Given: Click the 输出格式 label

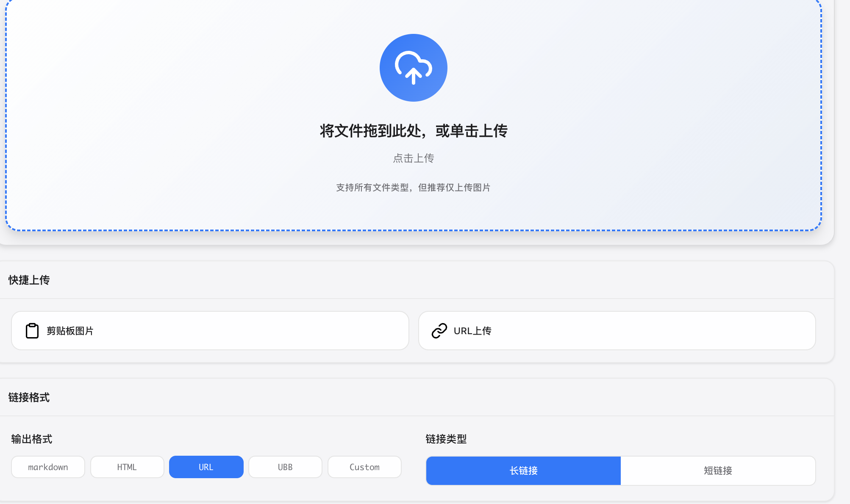Looking at the screenshot, I should [x=32, y=439].
